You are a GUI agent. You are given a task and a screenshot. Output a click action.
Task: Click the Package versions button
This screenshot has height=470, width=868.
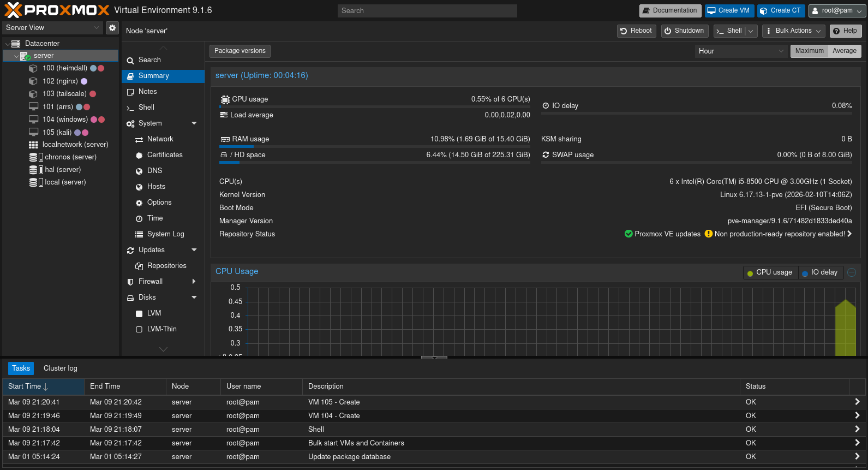coord(240,51)
